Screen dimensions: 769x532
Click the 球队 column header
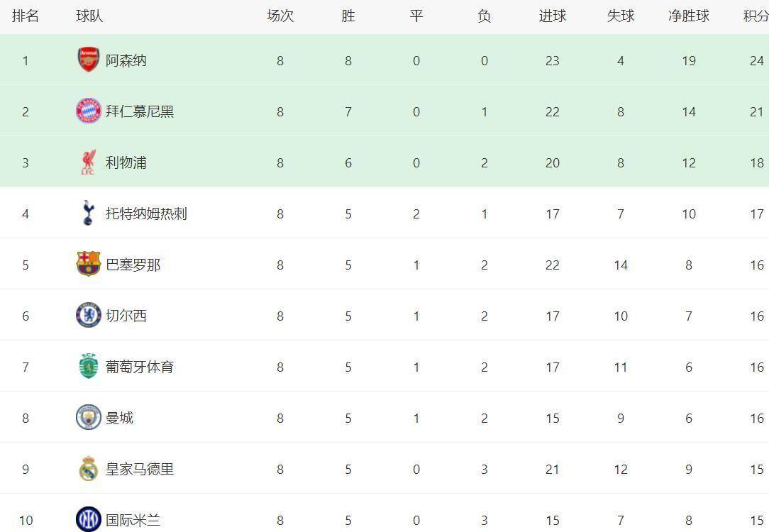pyautogui.click(x=89, y=16)
